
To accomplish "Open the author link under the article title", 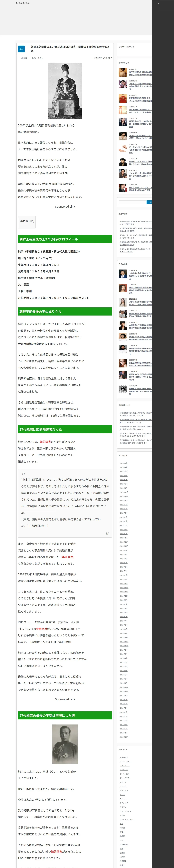I will click(x=24, y=58).
